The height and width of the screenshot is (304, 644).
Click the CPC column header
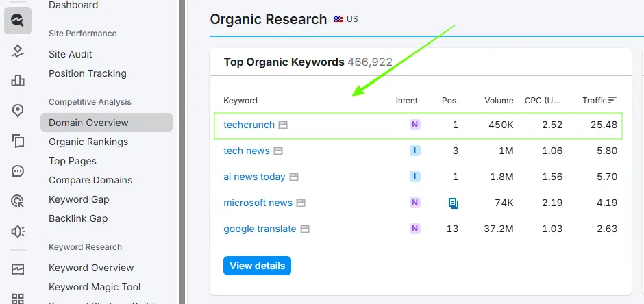(x=543, y=101)
